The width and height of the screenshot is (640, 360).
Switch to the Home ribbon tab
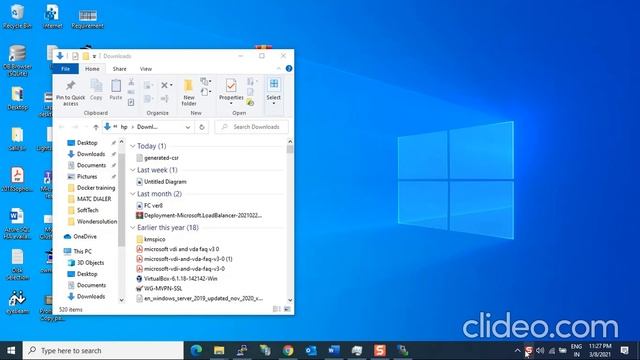92,69
